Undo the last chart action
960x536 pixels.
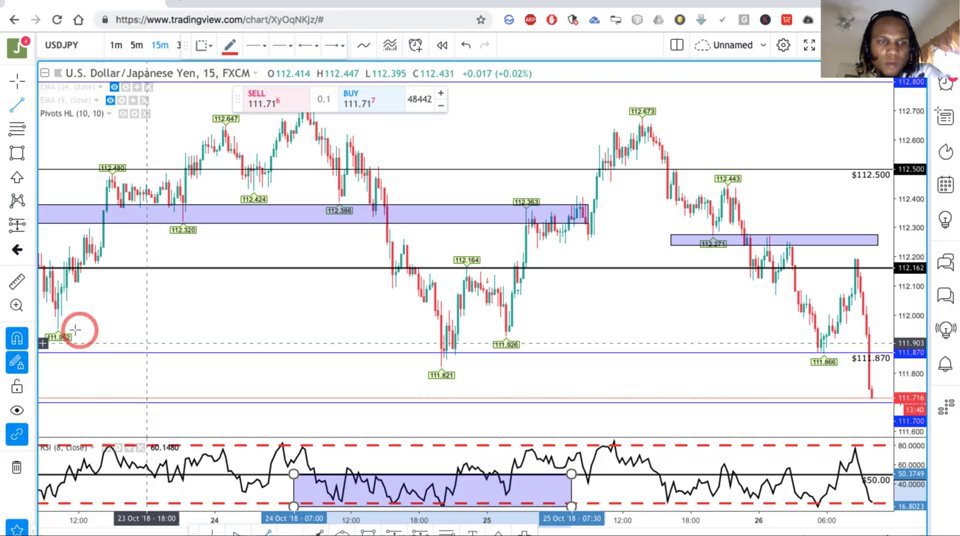point(466,45)
